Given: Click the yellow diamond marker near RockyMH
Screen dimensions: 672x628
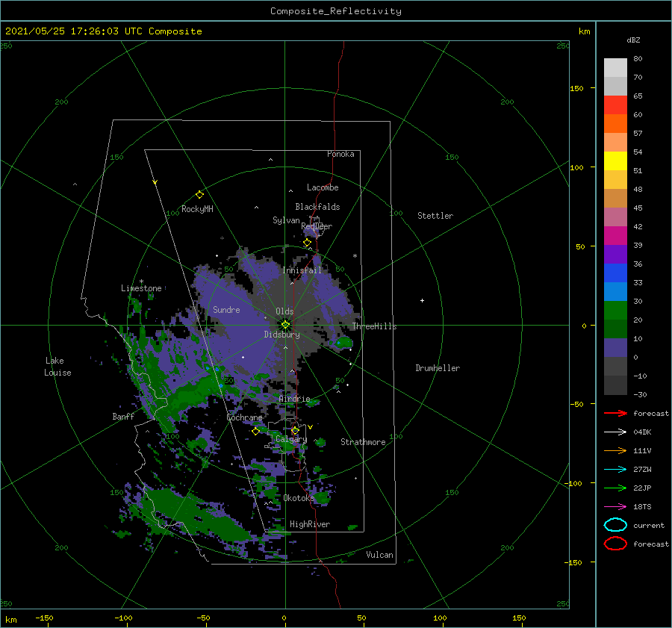Looking at the screenshot, I should (199, 195).
